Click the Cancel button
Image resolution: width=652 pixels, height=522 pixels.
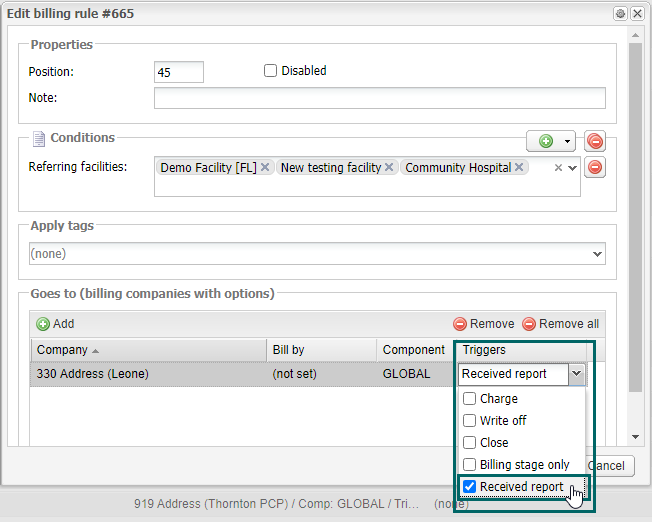tap(610, 466)
